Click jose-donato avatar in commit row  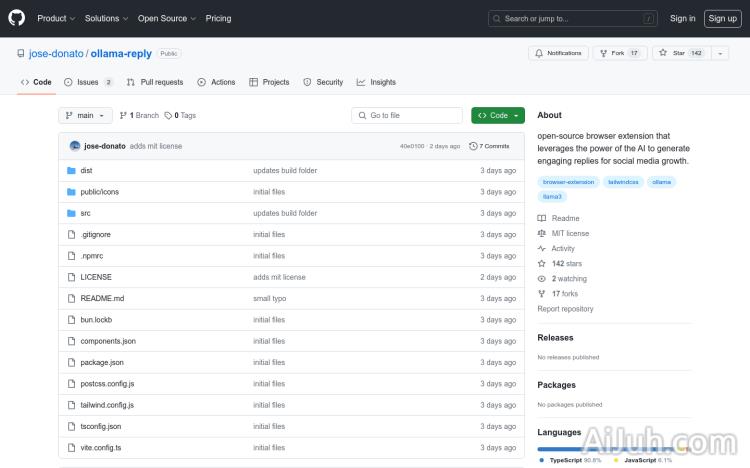point(75,146)
